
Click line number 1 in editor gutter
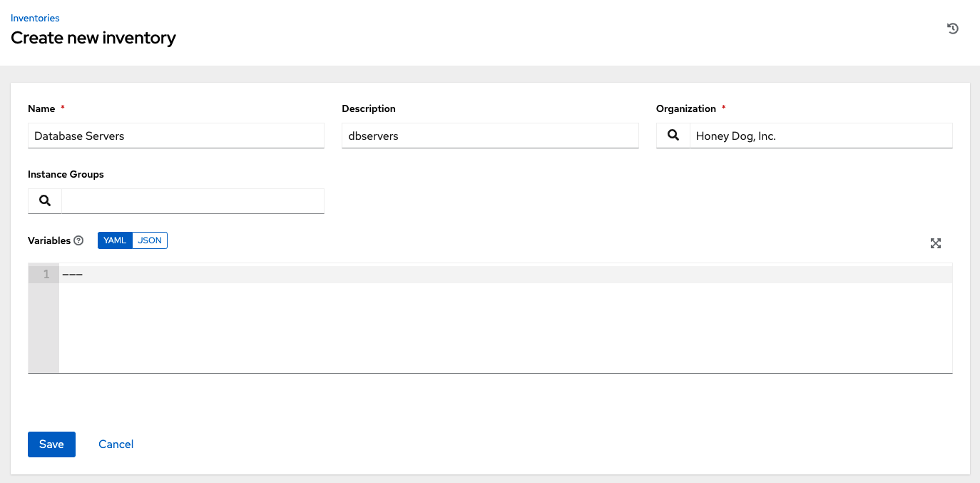pyautogui.click(x=46, y=275)
